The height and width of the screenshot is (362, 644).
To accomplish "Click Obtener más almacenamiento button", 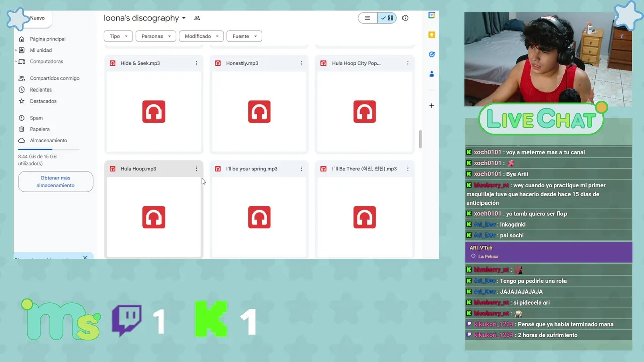I will [55, 182].
